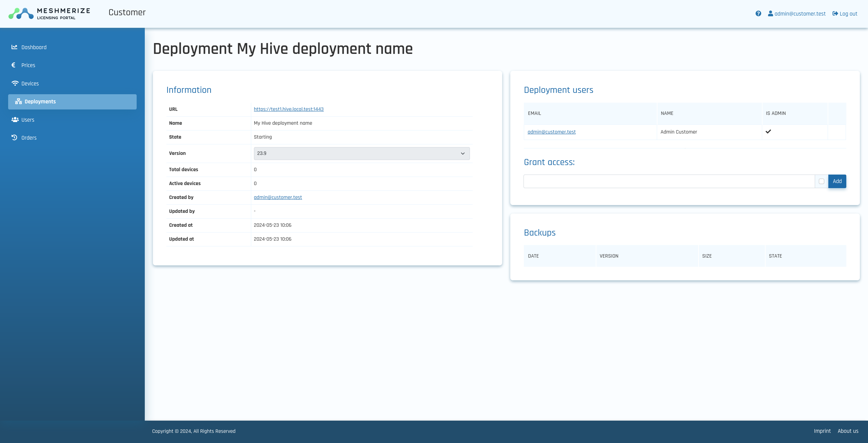
Task: Click the Created by admin@customer.test link
Action: 278,197
